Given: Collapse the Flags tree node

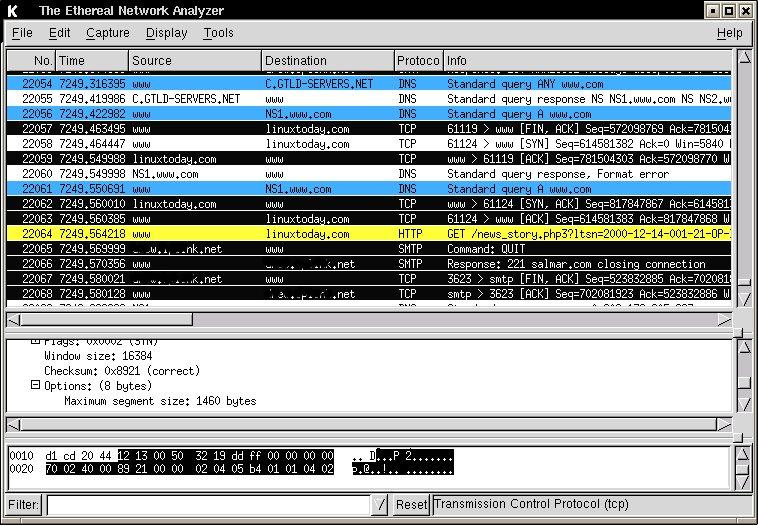Looking at the screenshot, I should pos(35,341).
